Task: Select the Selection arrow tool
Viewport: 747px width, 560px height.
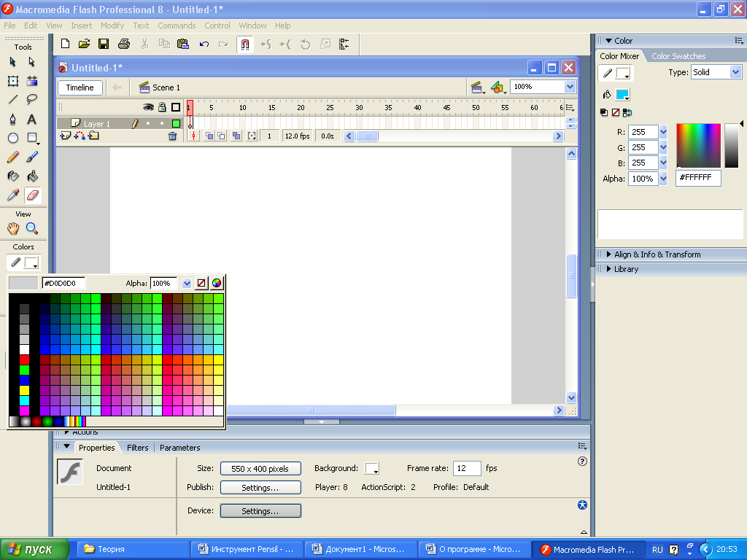Action: (13, 62)
